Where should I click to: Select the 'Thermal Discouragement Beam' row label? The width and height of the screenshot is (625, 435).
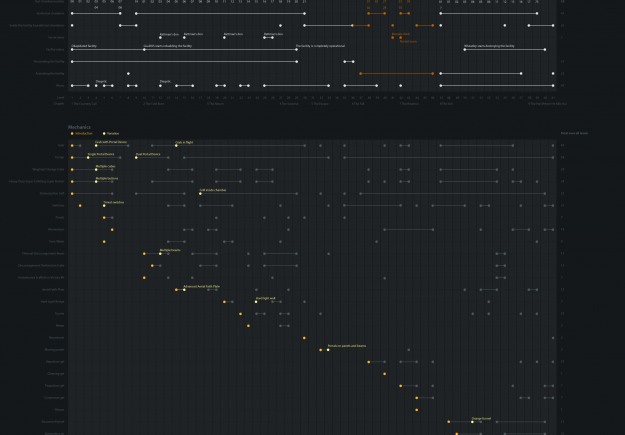(x=43, y=254)
